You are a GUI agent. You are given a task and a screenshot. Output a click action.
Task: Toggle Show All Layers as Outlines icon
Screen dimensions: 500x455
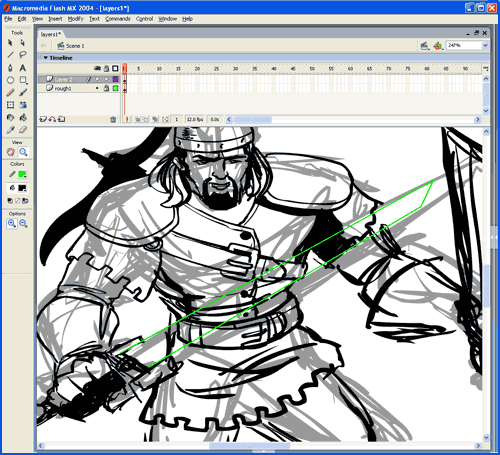tap(115, 68)
